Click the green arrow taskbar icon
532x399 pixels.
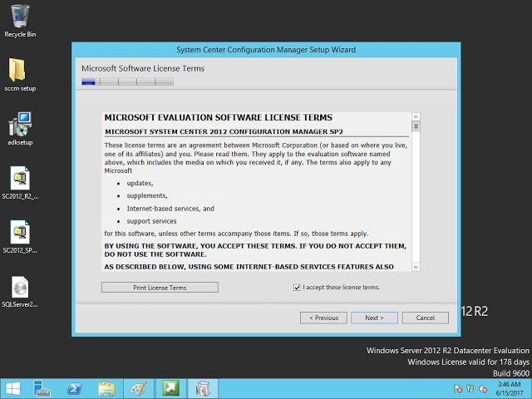(170, 388)
